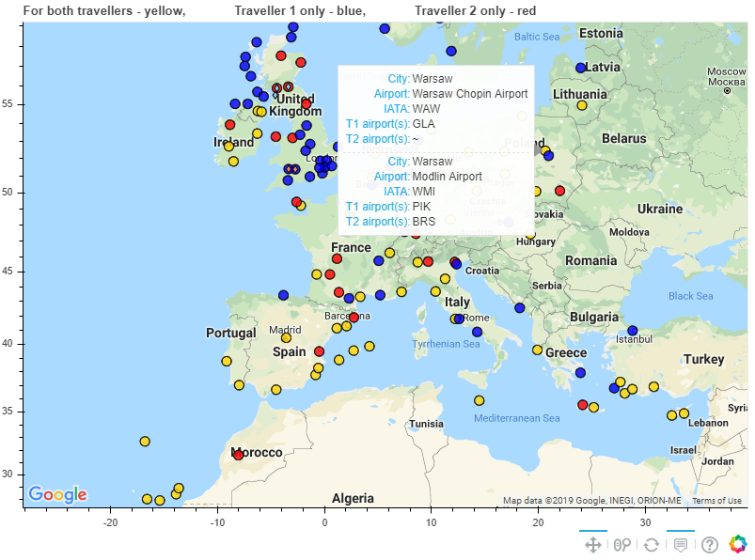This screenshot has height=560, width=755.
Task: Open the Help question-mark icon
Action: point(710,545)
